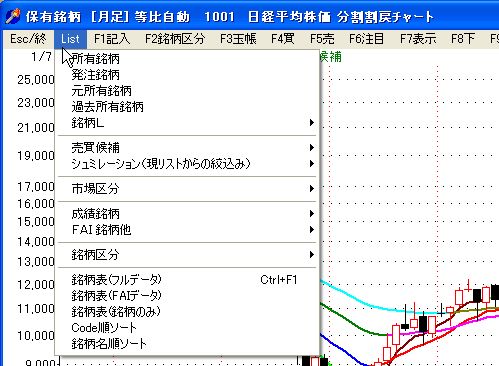Image resolution: width=499 pixels, height=366 pixels.
Task: Open 銘柄表(銘柄のみ) entry
Action: click(187, 312)
